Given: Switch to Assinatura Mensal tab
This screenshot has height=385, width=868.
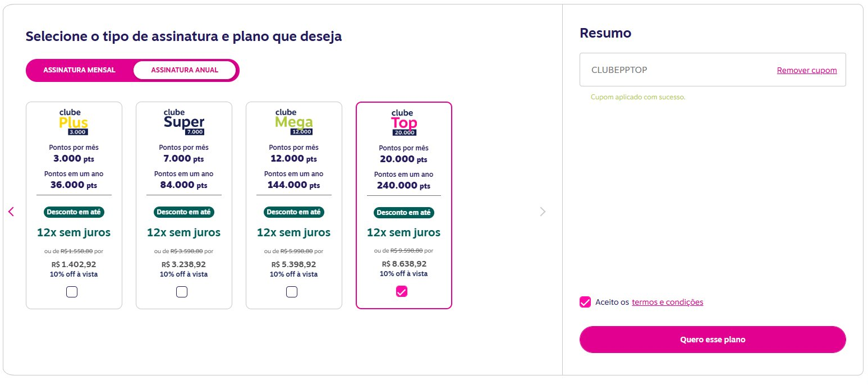Looking at the screenshot, I should pos(79,70).
